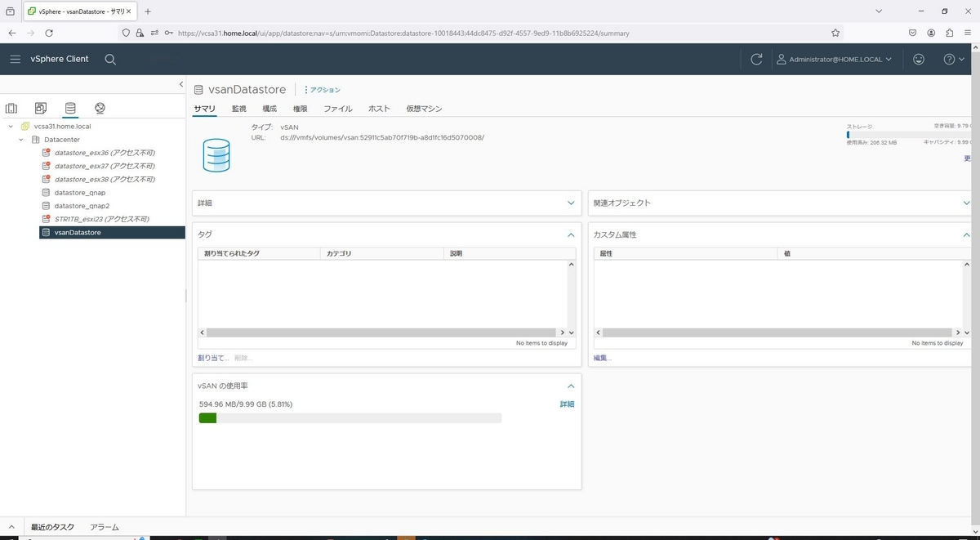This screenshot has height=540, width=980.
Task: Switch to the 構成 tab
Action: pyautogui.click(x=269, y=109)
